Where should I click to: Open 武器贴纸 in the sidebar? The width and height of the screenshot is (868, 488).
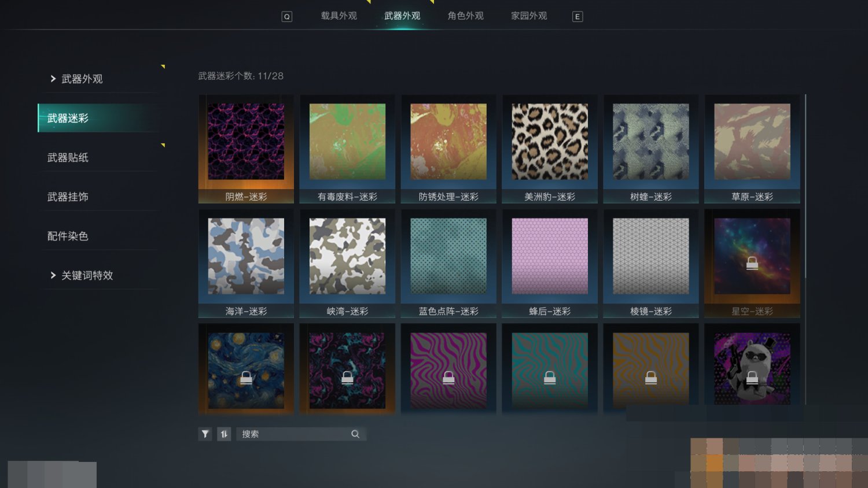100,157
